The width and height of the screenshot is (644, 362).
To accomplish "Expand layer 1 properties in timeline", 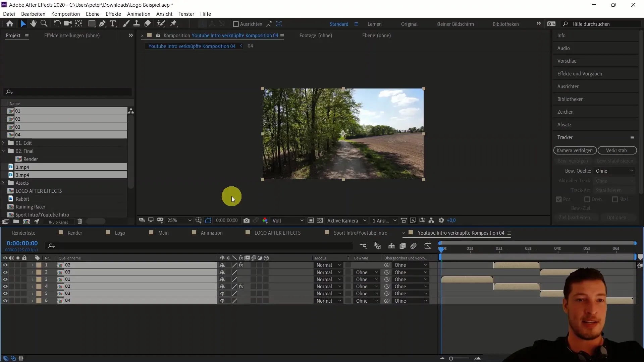I will pos(32,265).
